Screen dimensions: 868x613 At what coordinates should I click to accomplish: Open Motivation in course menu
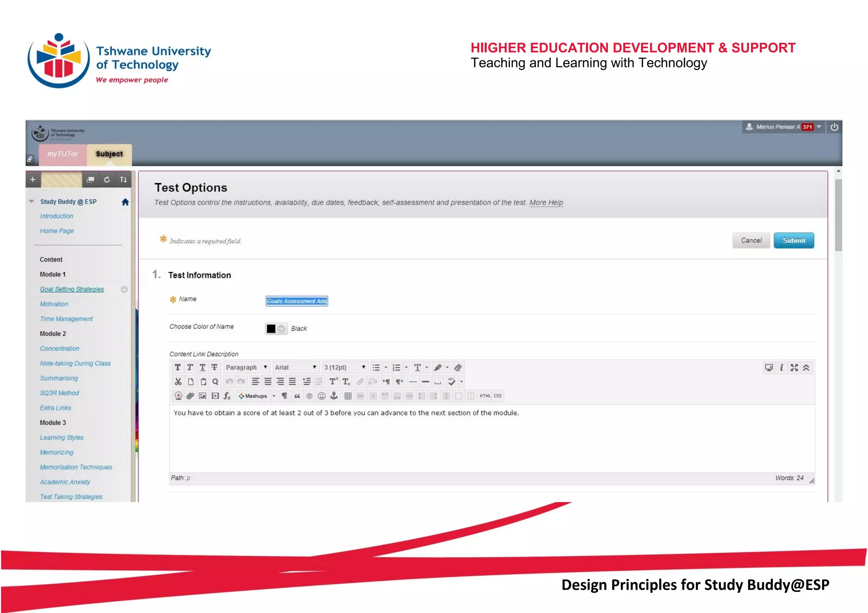54,304
